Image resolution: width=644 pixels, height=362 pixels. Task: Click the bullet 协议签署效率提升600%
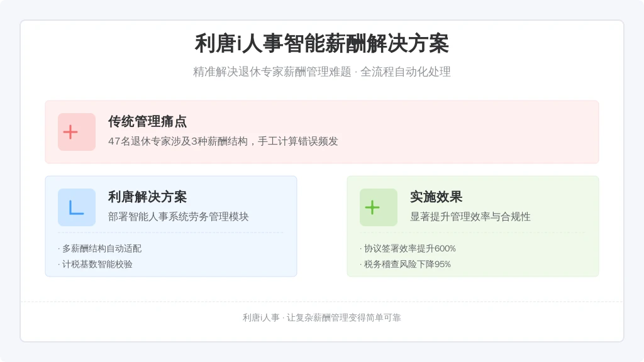pyautogui.click(x=408, y=248)
